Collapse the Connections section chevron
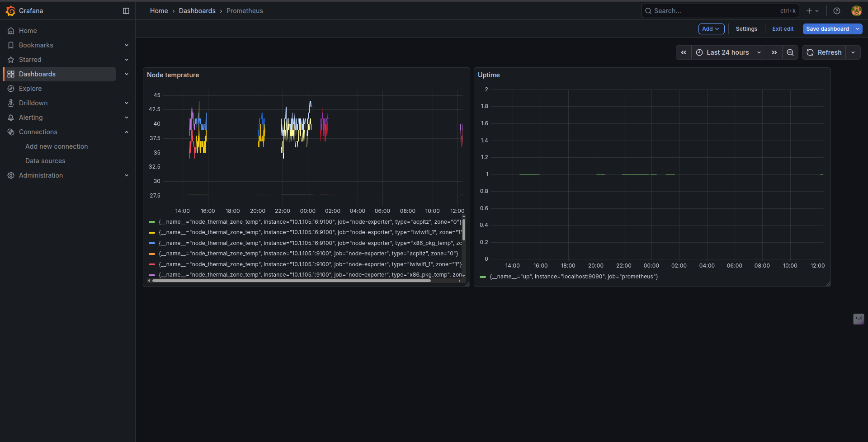Screen dimensions: 868x442 (127, 132)
